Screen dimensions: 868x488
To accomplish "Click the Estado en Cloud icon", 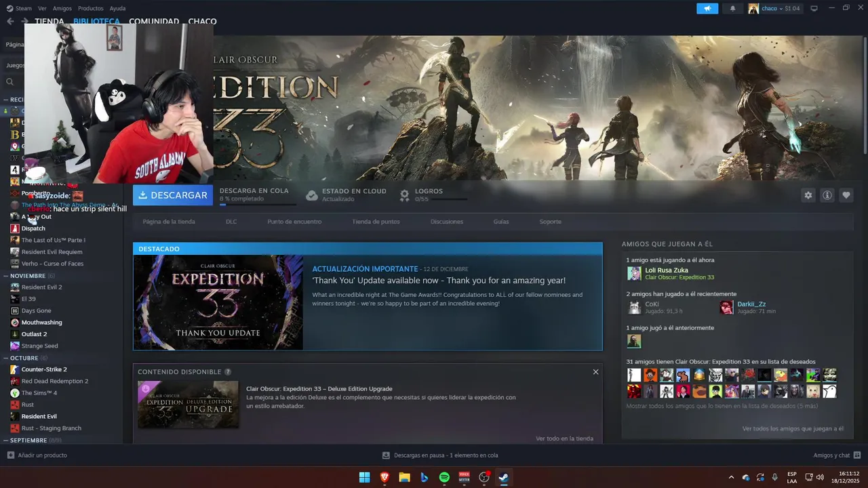I will 312,195.
